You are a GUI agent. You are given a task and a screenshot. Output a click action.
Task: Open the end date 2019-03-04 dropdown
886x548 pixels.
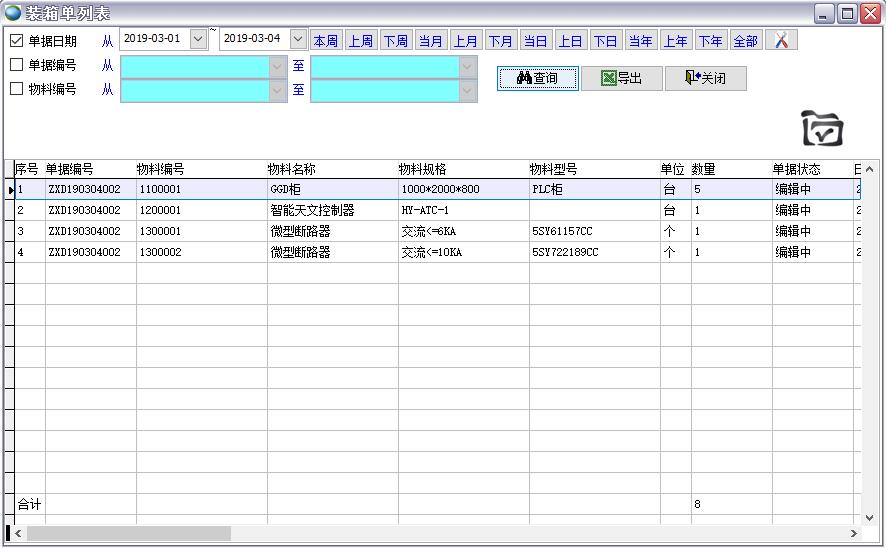tap(298, 39)
